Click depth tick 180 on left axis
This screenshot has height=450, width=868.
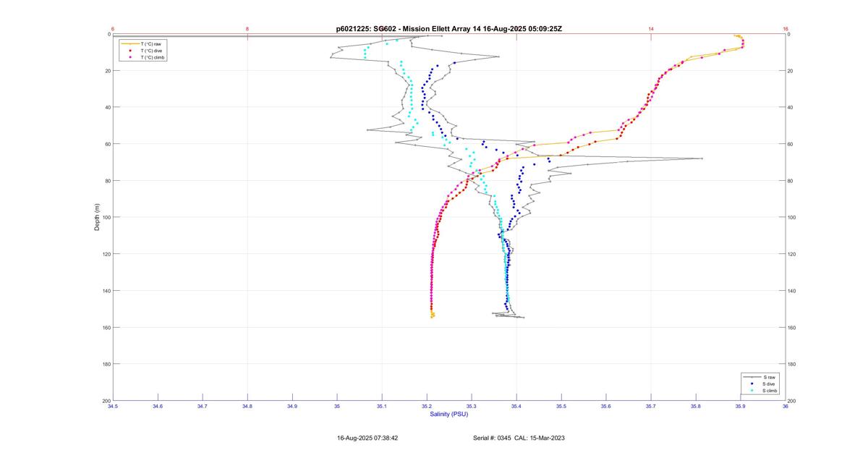click(x=105, y=364)
